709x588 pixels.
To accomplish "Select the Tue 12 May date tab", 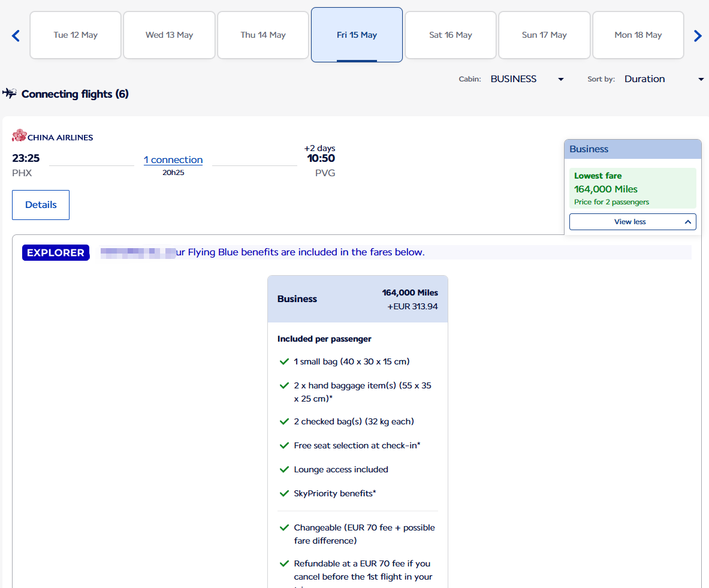I will (76, 35).
